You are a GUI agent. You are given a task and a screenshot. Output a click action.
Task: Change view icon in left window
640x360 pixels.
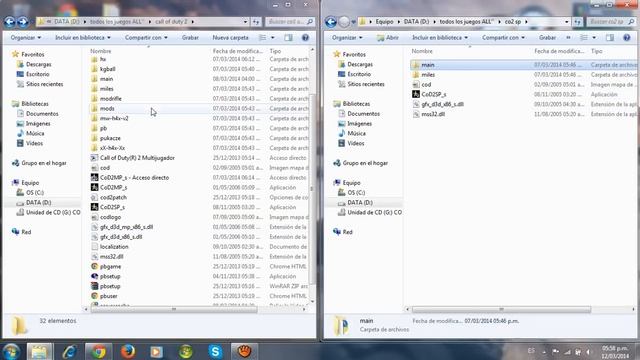[262, 38]
